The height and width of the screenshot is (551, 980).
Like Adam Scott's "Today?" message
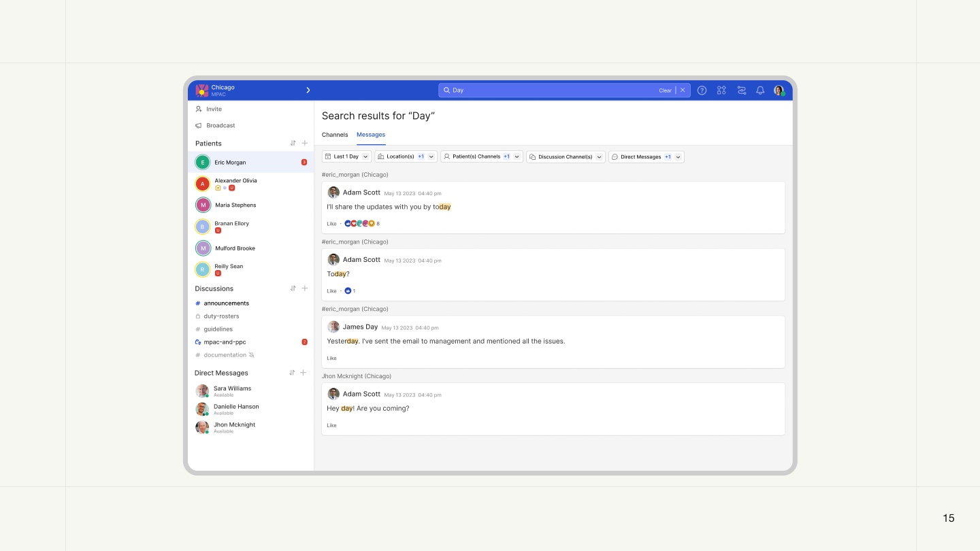point(331,291)
